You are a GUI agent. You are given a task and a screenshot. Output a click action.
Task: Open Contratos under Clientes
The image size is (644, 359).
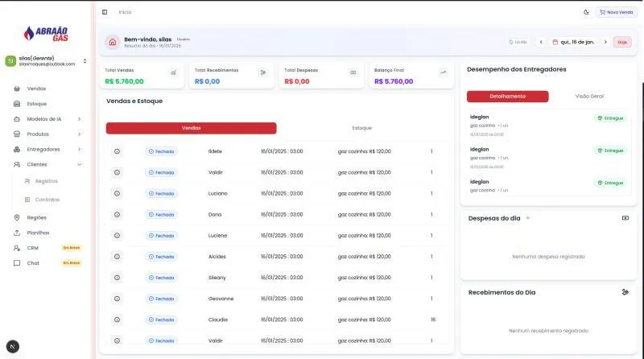tap(47, 200)
